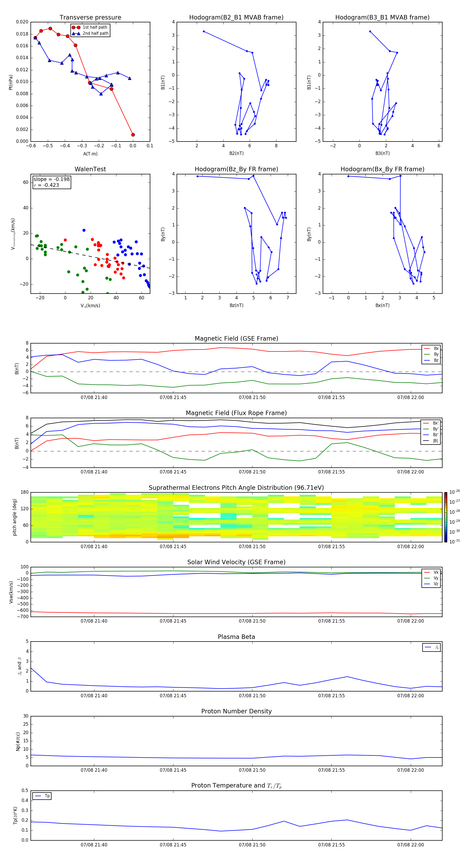This screenshot has width=473, height=868.
Task: Click the 'A(T·m)' x-axis label
Action: (90, 154)
